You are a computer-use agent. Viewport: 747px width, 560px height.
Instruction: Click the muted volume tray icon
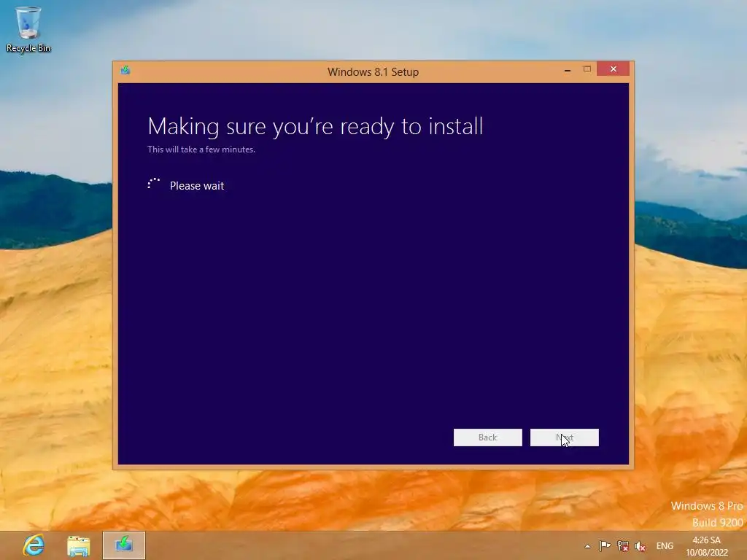tap(640, 546)
